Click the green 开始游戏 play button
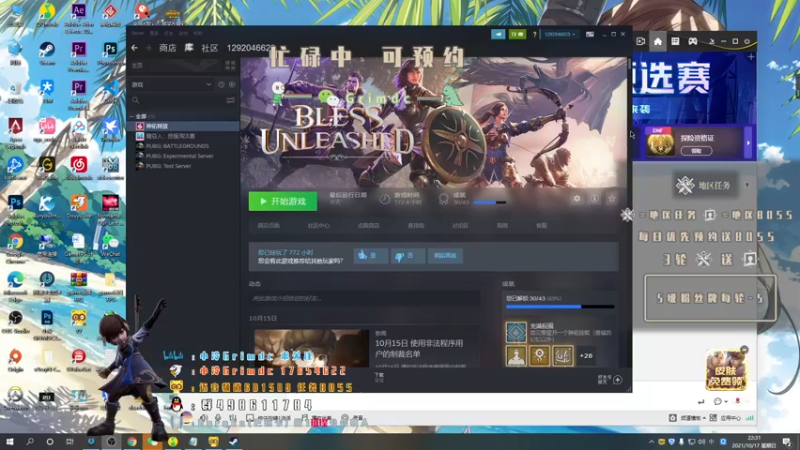This screenshot has width=800, height=450. pyautogui.click(x=283, y=202)
